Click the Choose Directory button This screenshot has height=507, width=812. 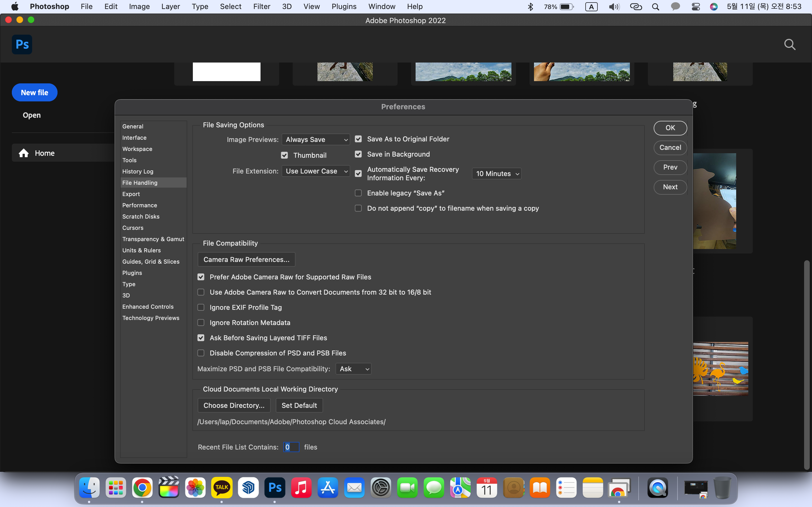[234, 405]
